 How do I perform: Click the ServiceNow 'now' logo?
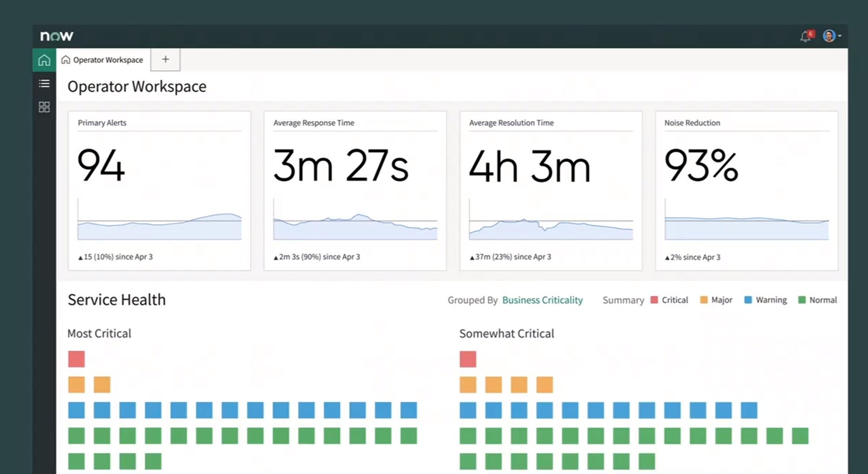(57, 36)
